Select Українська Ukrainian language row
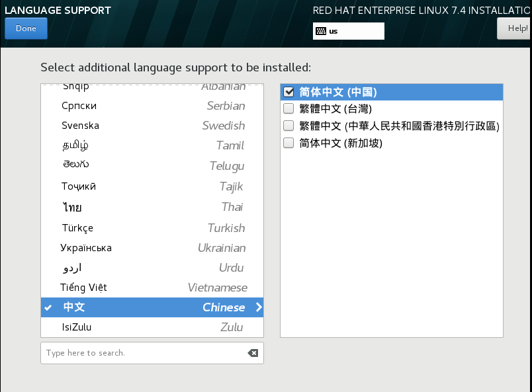 152,248
